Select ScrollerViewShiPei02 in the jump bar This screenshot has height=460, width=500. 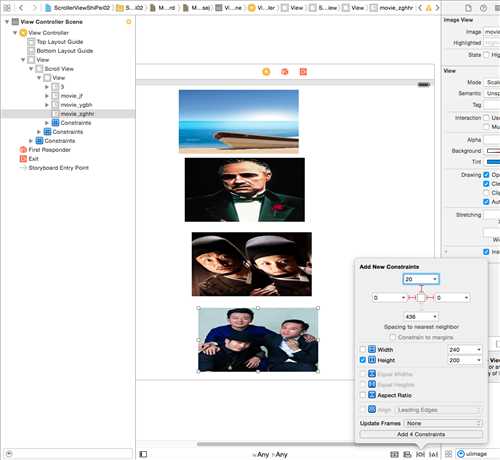[x=77, y=7]
